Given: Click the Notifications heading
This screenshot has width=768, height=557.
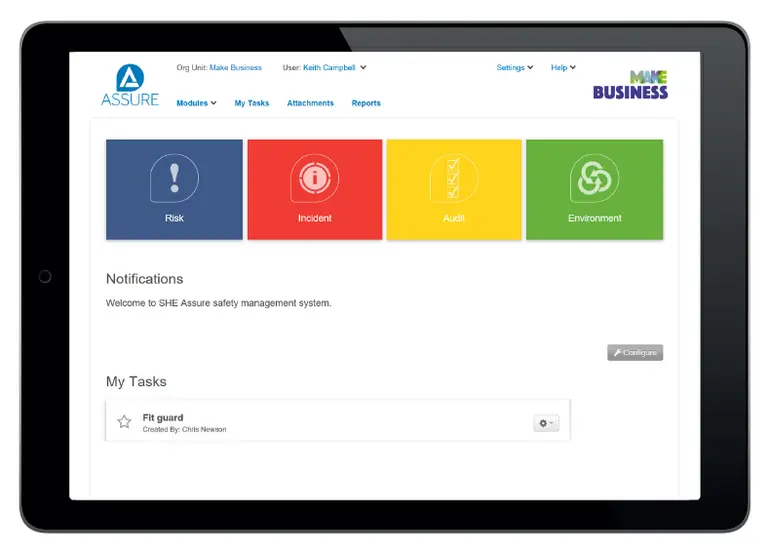Looking at the screenshot, I should (x=144, y=279).
